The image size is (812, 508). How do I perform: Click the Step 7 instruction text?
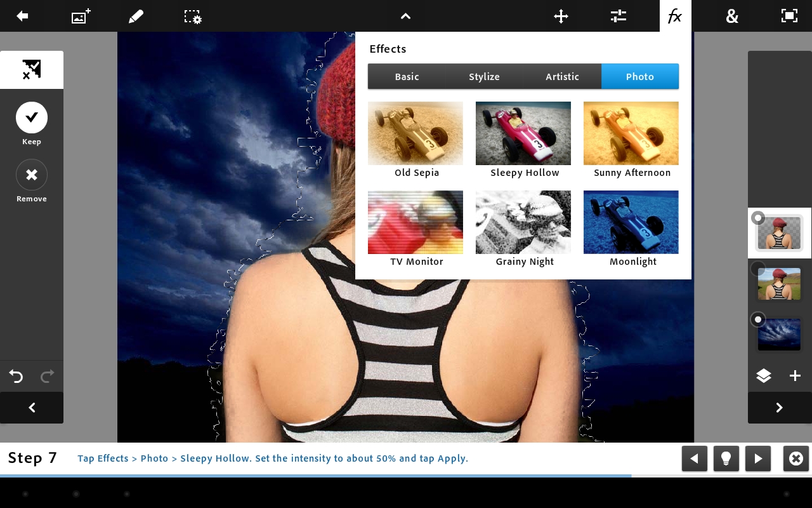point(273,458)
